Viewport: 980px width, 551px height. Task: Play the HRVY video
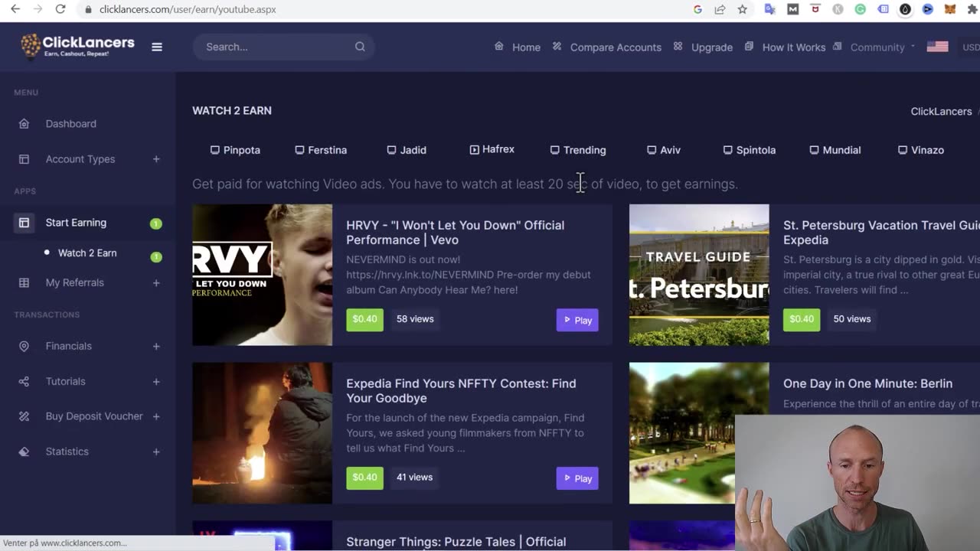[577, 320]
